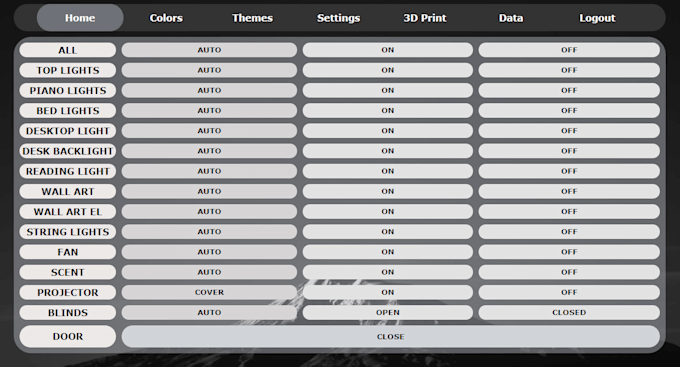Turn the Fan ON
The height and width of the screenshot is (367, 680).
388,252
